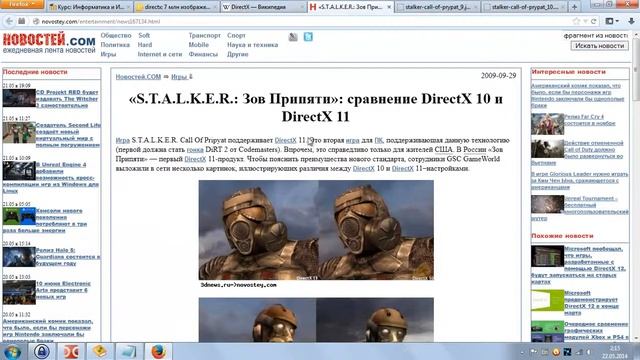Click the Игры breadcrumb link
Screen dimensions: 640x360
179,77
